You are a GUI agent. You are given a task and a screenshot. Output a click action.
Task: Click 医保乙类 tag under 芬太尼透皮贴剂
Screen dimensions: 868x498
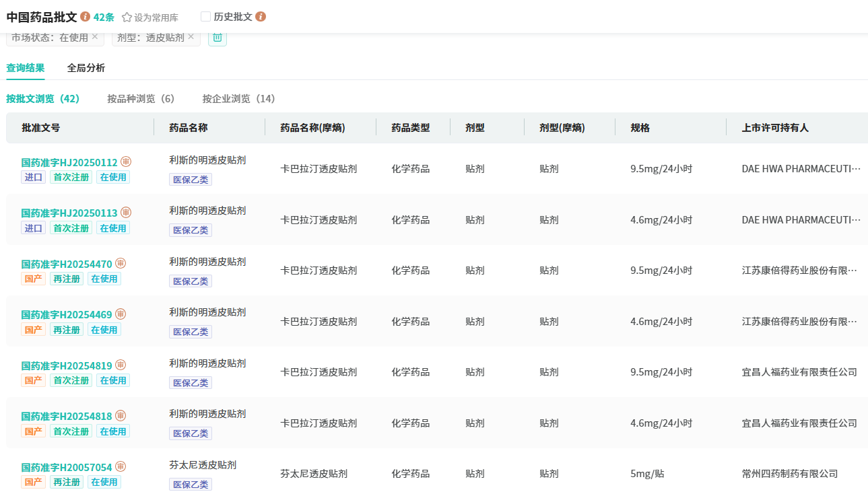pyautogui.click(x=191, y=485)
